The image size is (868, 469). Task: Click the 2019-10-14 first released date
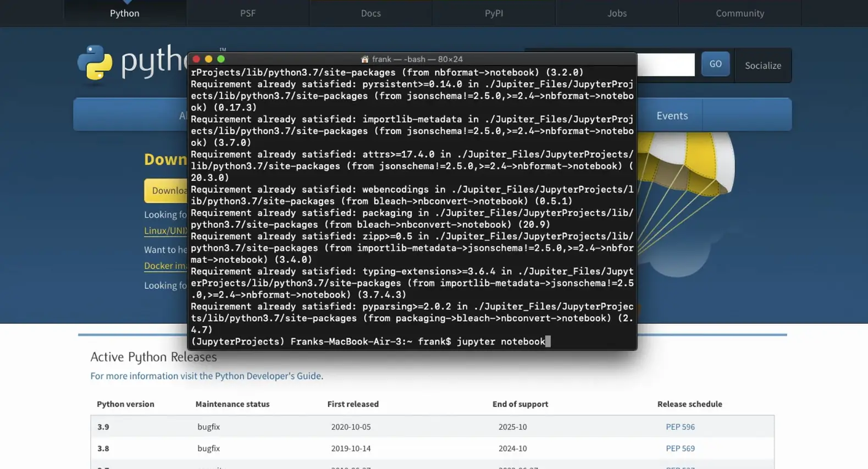[x=351, y=448]
